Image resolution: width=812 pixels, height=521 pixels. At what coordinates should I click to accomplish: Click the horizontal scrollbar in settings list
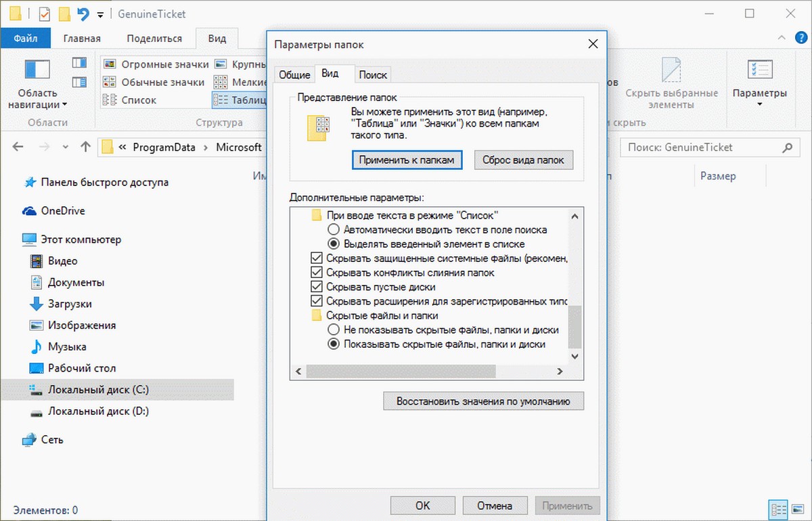(x=401, y=371)
